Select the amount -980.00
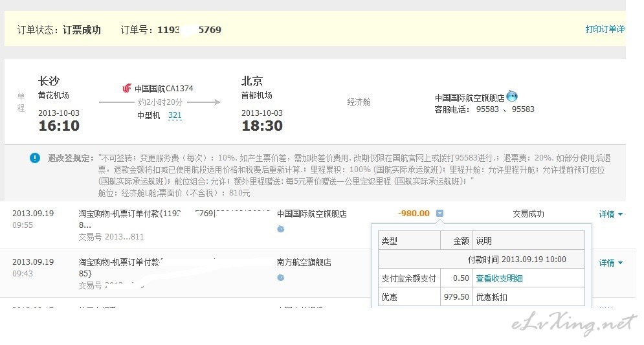644x345 pixels. click(x=414, y=214)
